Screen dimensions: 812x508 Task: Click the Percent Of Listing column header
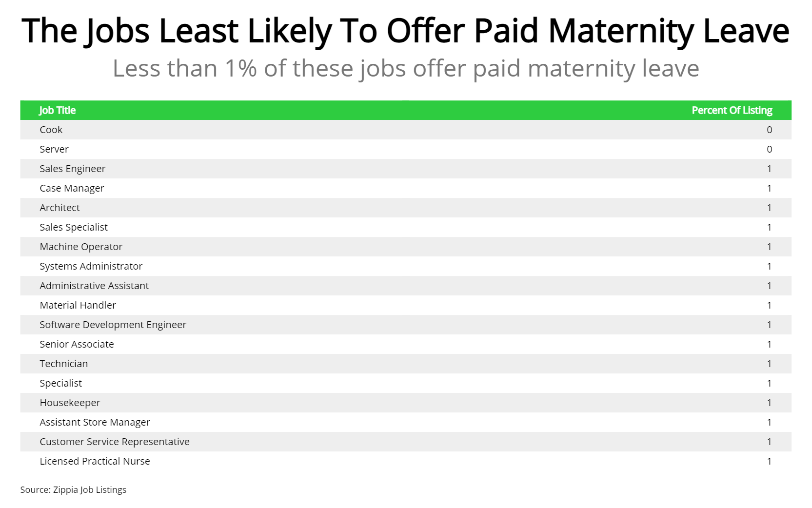[x=732, y=110]
